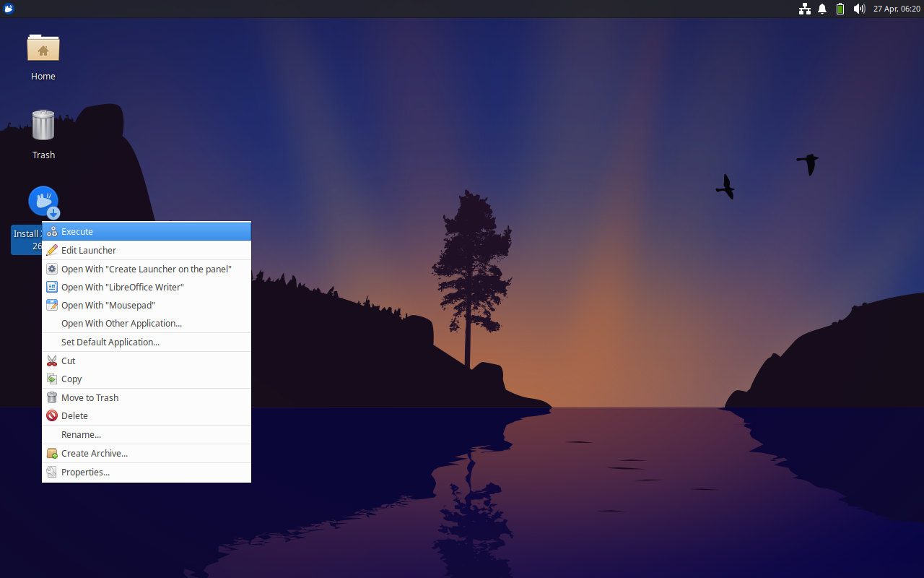Open the Xfce Whisker menu mouse icon
Image resolution: width=924 pixels, height=578 pixels.
pos(9,9)
